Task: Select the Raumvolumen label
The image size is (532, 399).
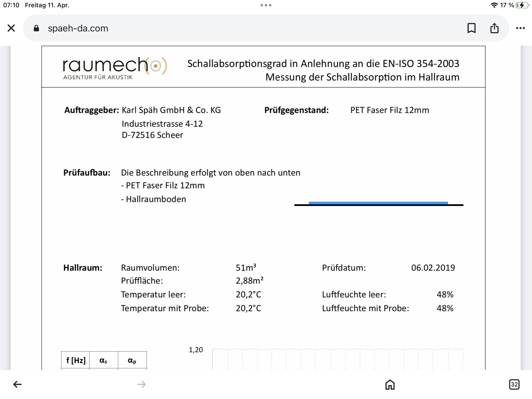Action: [x=150, y=268]
